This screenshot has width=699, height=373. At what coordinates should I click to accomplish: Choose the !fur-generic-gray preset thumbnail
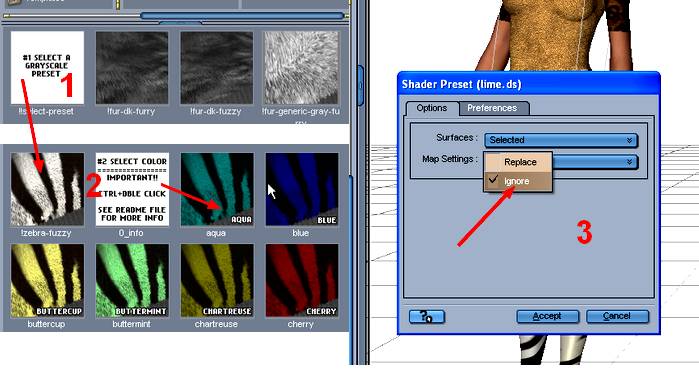pyautogui.click(x=301, y=68)
